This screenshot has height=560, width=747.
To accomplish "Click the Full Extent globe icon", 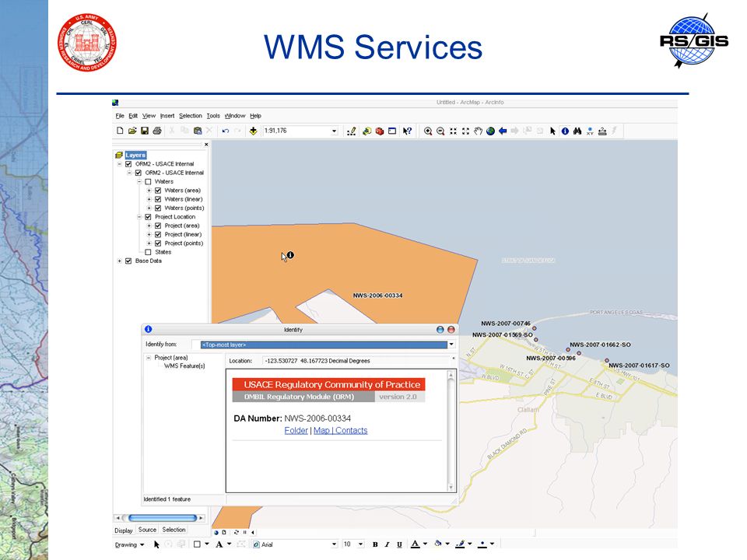I will pyautogui.click(x=490, y=131).
